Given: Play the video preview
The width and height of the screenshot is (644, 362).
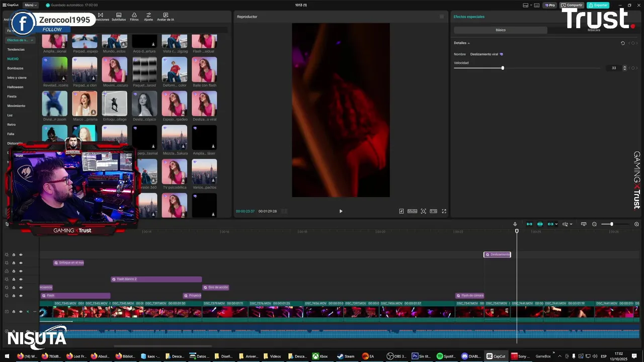Looking at the screenshot, I should [341, 211].
